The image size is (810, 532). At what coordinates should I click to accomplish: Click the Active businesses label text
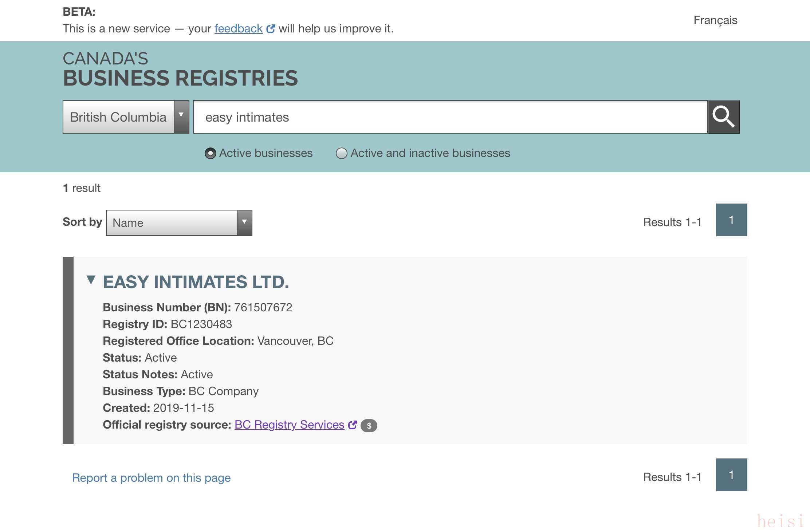[266, 153]
